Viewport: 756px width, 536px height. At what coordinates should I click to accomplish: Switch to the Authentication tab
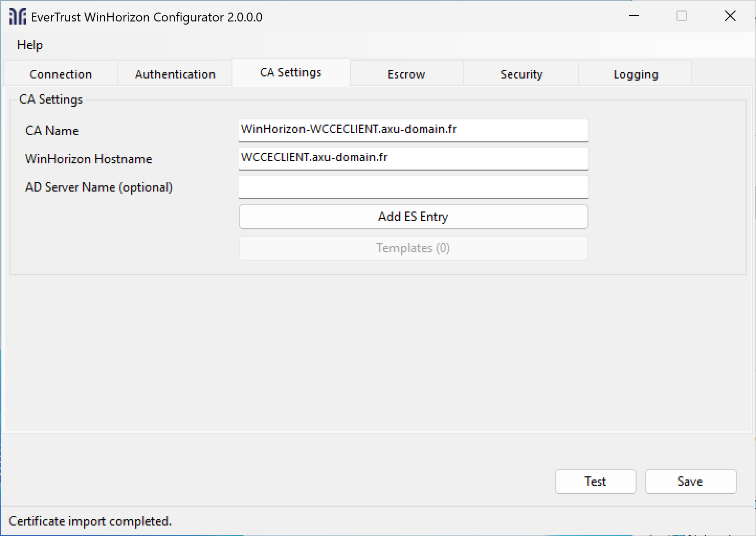pyautogui.click(x=175, y=74)
